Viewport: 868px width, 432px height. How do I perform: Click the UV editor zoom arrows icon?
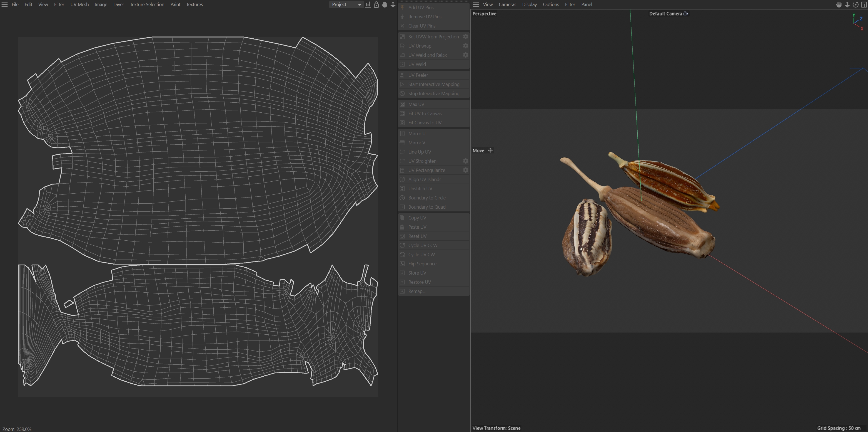tap(393, 4)
